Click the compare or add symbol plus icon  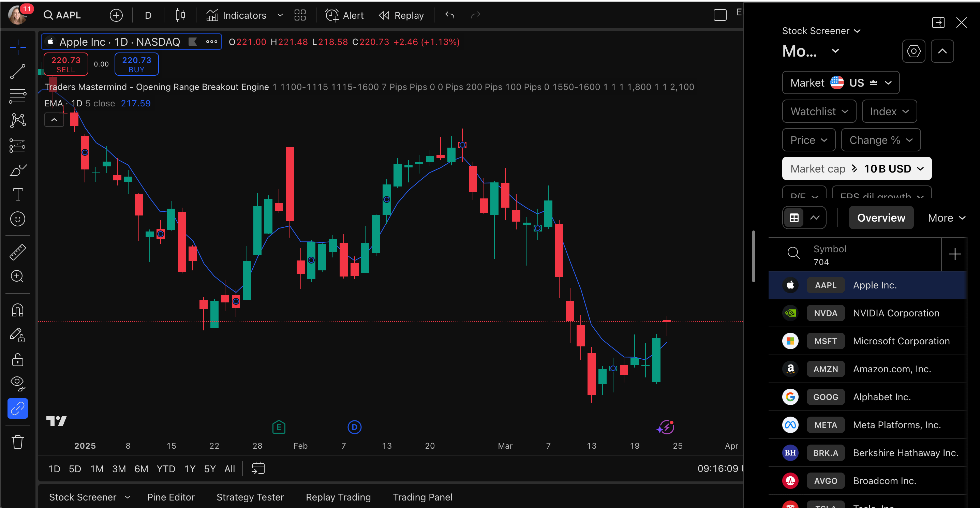(x=116, y=15)
